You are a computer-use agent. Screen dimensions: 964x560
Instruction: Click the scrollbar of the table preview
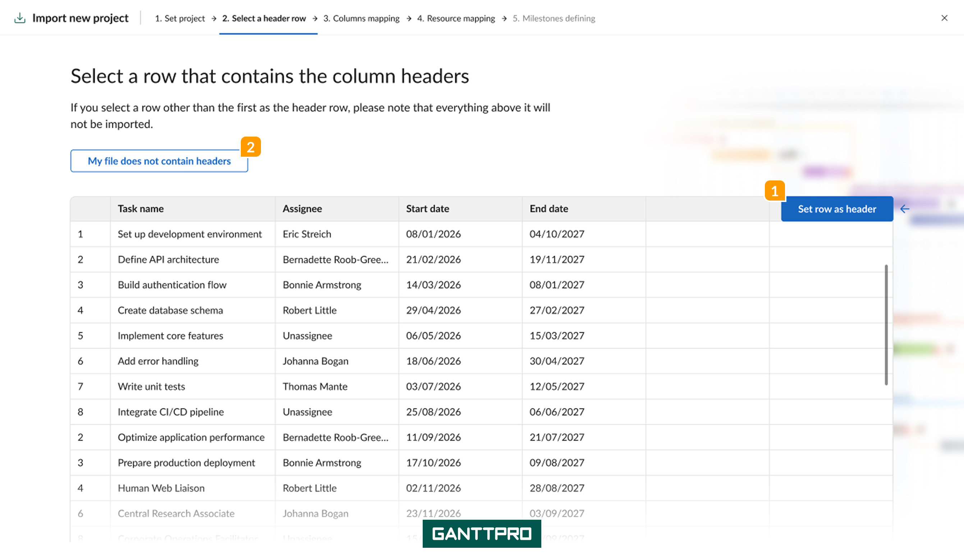[886, 324]
